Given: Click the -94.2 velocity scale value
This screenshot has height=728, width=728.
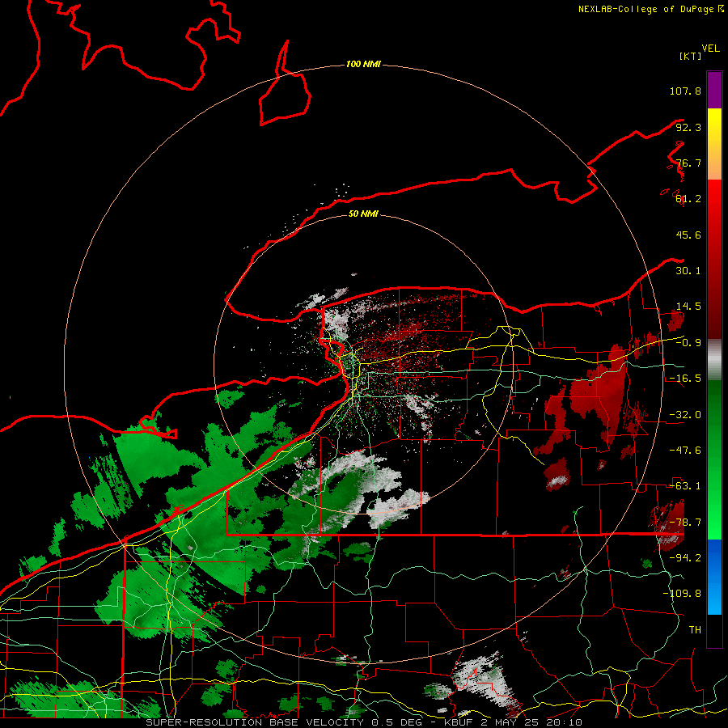Looking at the screenshot, I should pos(685,557).
